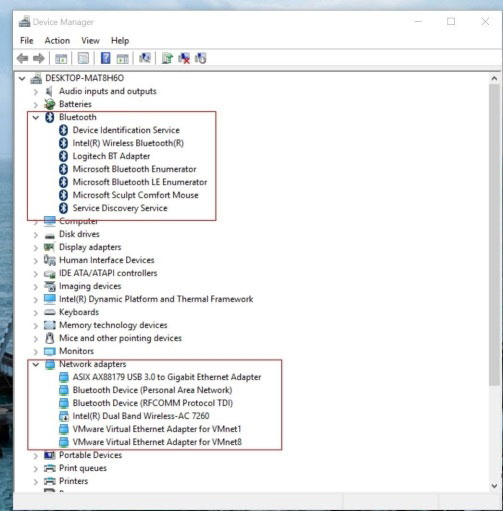Click the Mice and other pointing devices icon
The height and width of the screenshot is (511, 503).
click(50, 338)
